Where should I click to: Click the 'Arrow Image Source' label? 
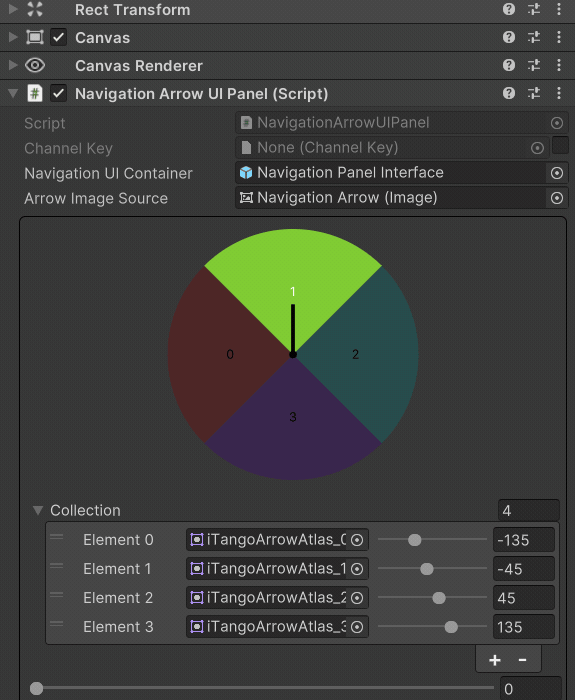click(x=96, y=198)
